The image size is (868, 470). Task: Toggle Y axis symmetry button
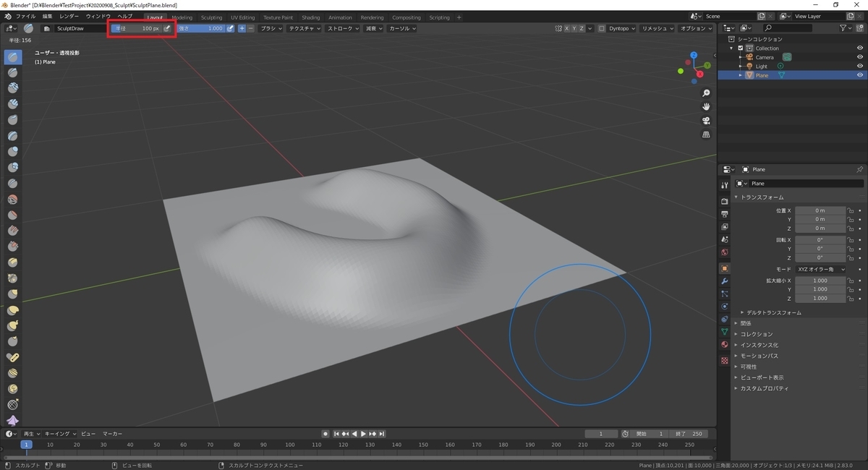[576, 28]
